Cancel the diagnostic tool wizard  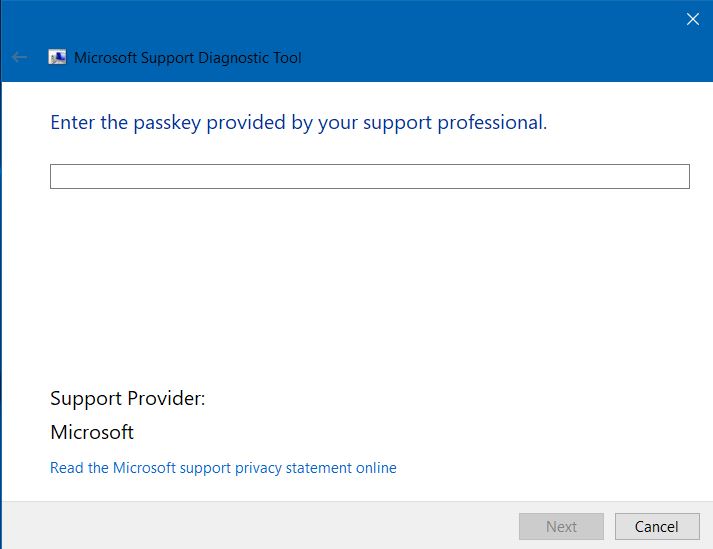tap(657, 526)
